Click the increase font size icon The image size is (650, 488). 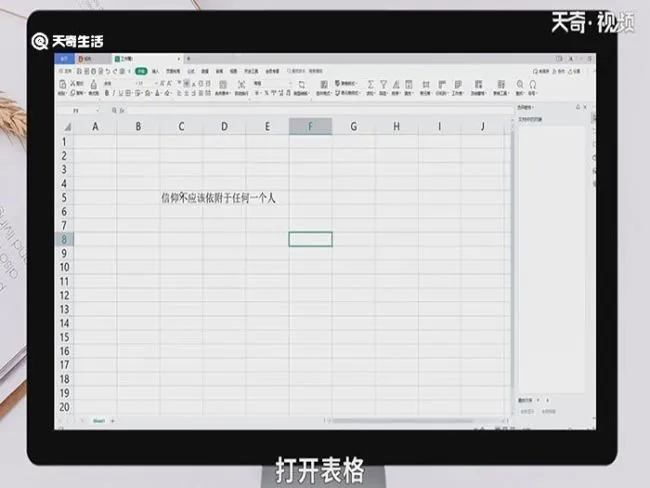tap(162, 83)
